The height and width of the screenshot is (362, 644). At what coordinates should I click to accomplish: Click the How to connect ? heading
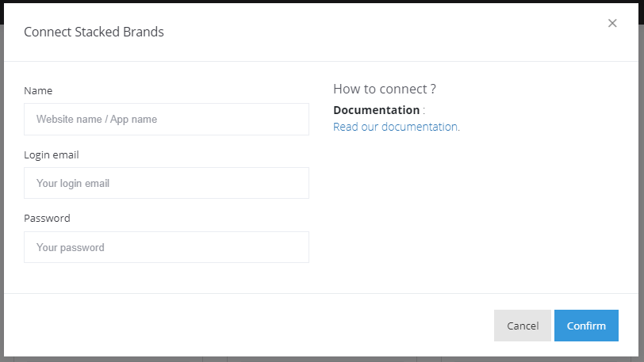pyautogui.click(x=385, y=89)
